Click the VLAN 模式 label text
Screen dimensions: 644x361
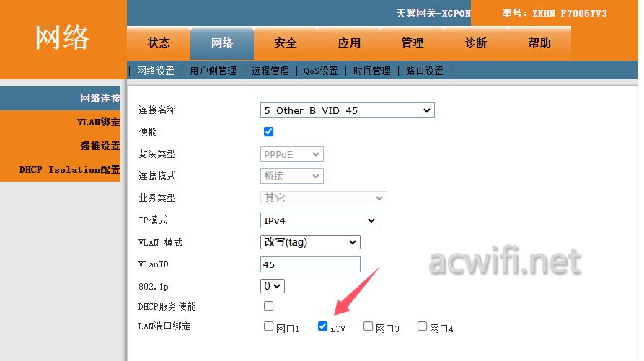(x=160, y=242)
